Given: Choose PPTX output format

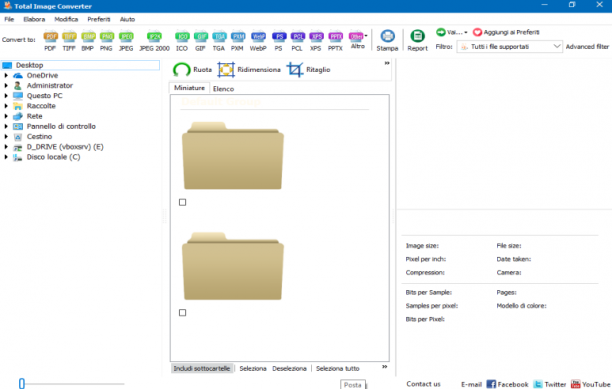Looking at the screenshot, I should pos(335,41).
